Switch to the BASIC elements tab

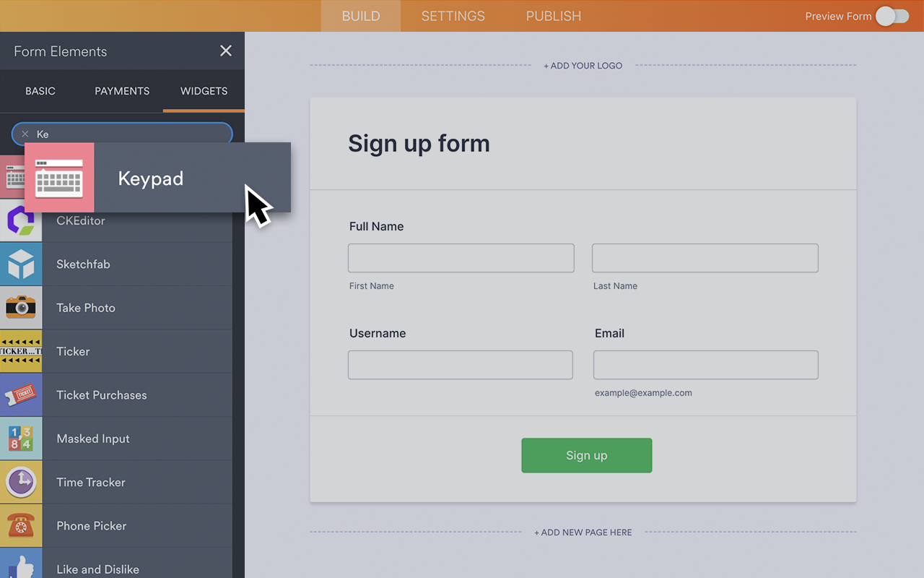(40, 91)
